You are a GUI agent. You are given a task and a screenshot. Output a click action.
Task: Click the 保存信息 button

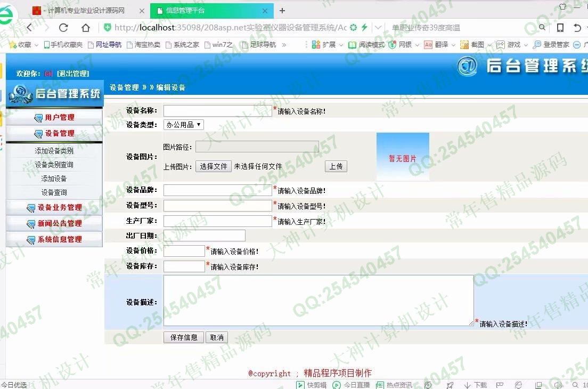click(183, 337)
